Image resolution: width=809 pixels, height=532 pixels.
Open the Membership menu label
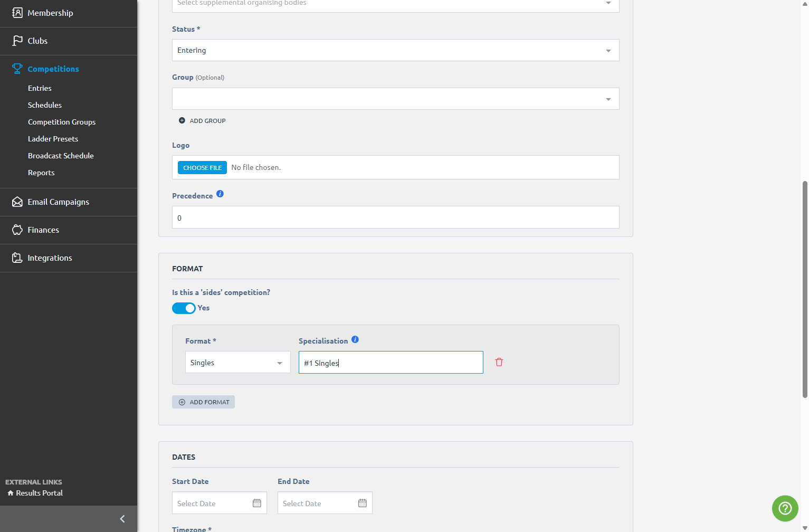point(50,13)
